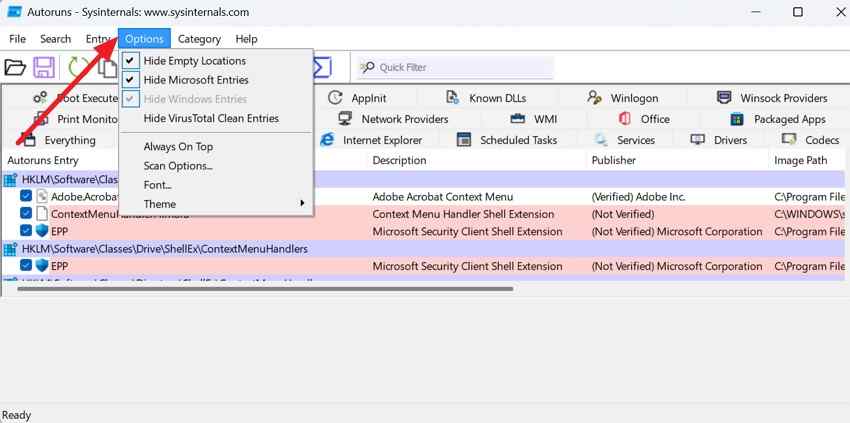
Task: Open the Known DLLs tab
Action: [486, 98]
